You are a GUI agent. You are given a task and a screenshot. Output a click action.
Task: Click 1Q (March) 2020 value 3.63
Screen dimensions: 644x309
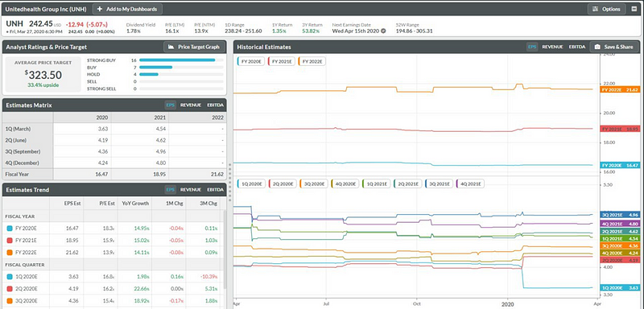click(102, 129)
